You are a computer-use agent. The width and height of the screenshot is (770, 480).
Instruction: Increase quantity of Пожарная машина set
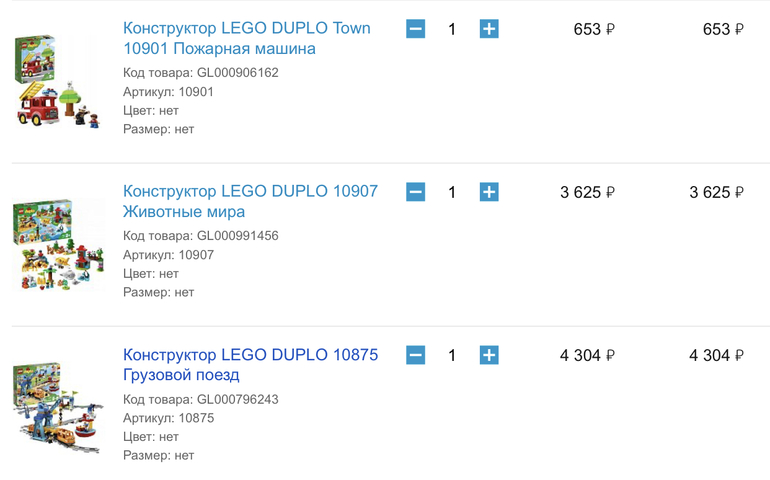pos(489,29)
